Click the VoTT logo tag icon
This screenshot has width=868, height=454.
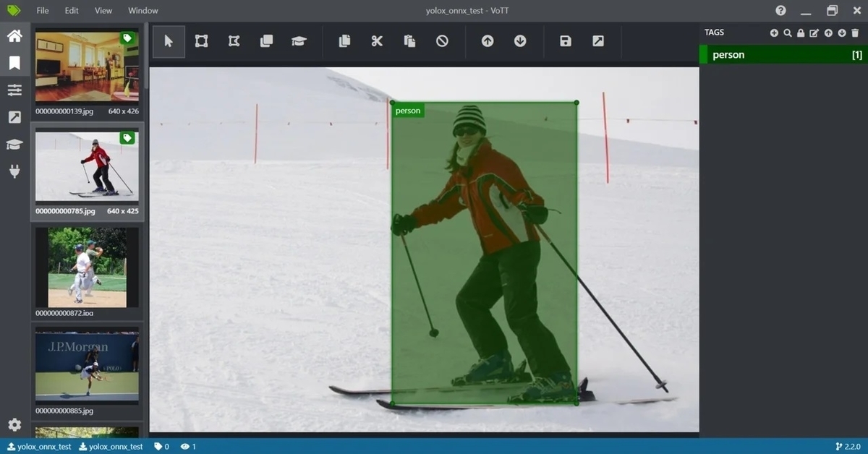(14, 11)
